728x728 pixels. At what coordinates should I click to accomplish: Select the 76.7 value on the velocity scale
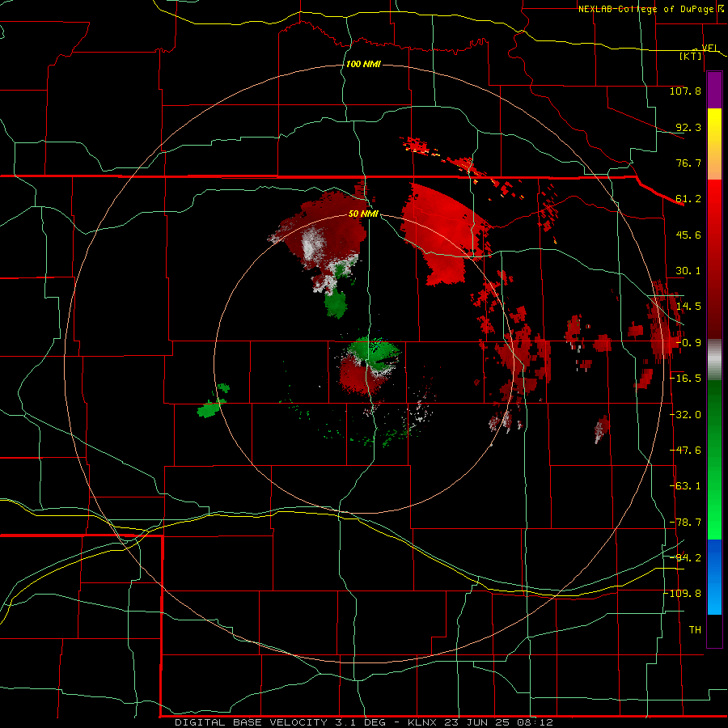tap(688, 163)
